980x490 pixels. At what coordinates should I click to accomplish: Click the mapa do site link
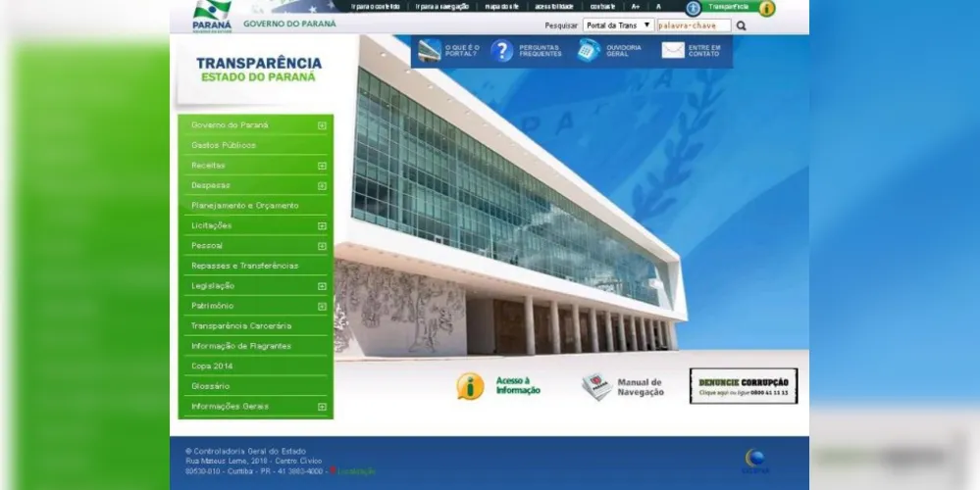click(502, 6)
